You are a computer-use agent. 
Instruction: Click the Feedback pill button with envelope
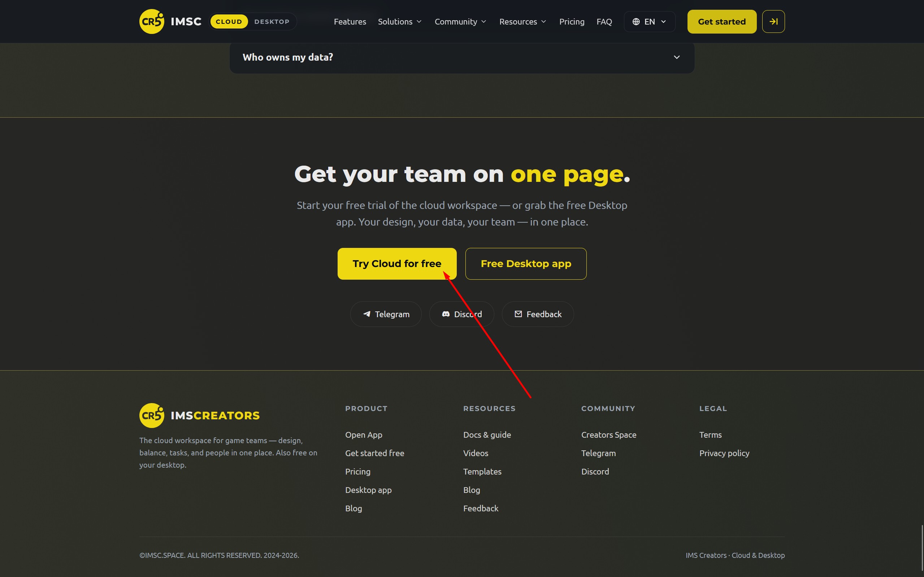[538, 314]
